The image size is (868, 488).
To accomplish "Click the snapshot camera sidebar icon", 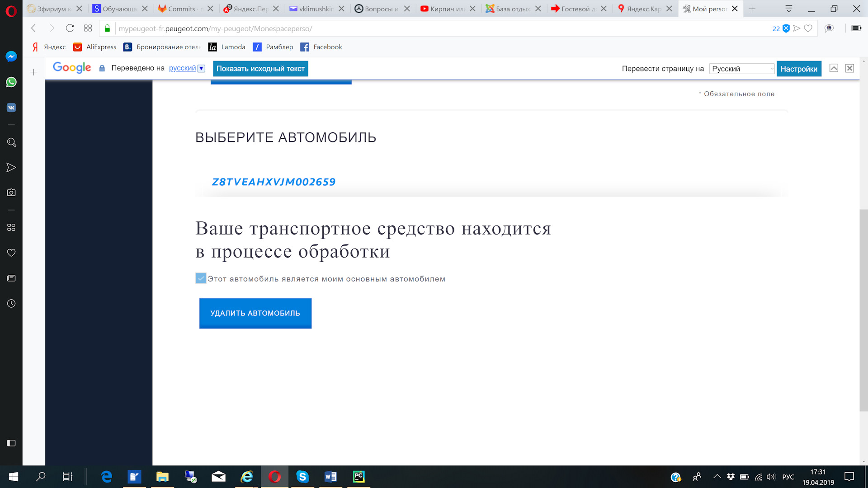I will 11,192.
